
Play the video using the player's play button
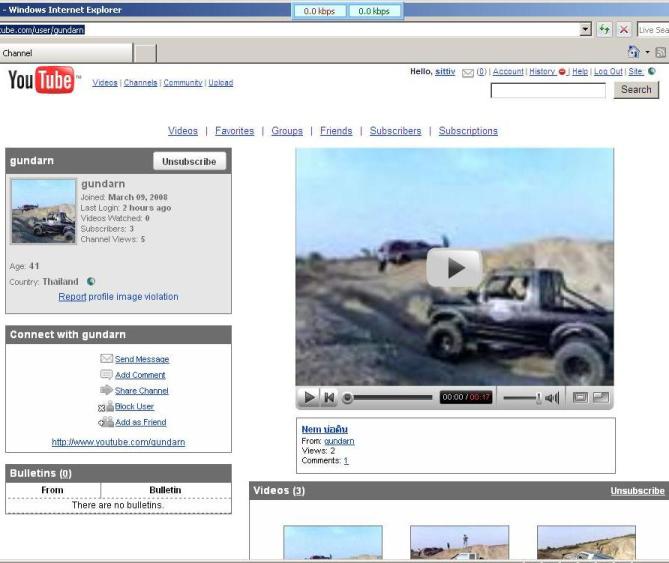pyautogui.click(x=309, y=398)
